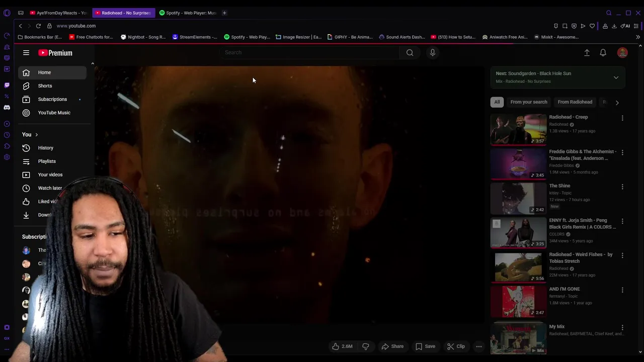
Task: Open the YouTube upload/create icon
Action: pos(587,52)
